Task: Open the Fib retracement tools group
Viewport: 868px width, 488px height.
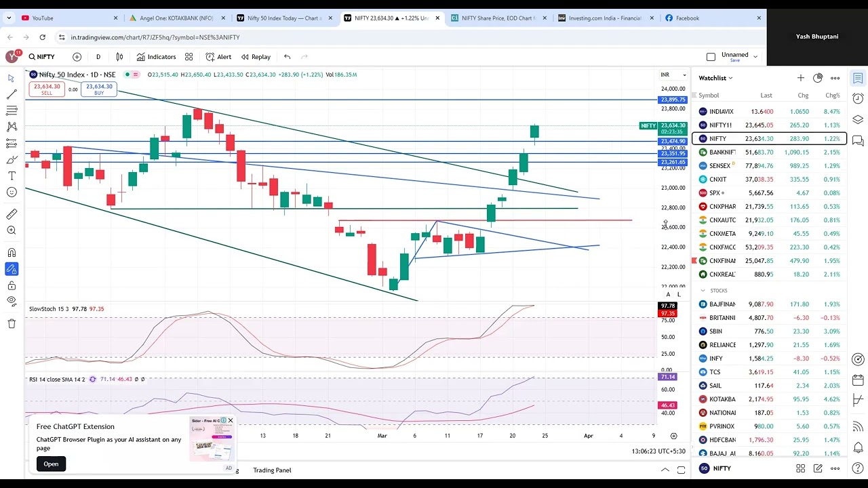Action: pyautogui.click(x=12, y=110)
